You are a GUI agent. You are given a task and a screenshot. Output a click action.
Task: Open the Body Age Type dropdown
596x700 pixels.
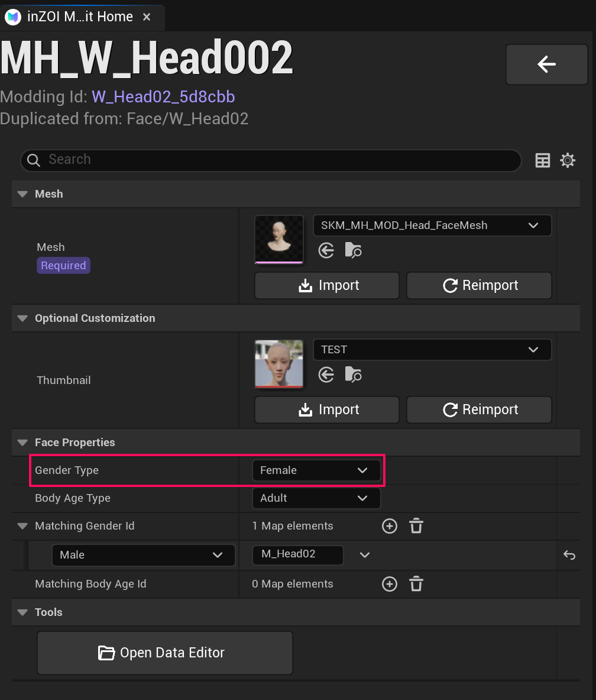(x=316, y=498)
